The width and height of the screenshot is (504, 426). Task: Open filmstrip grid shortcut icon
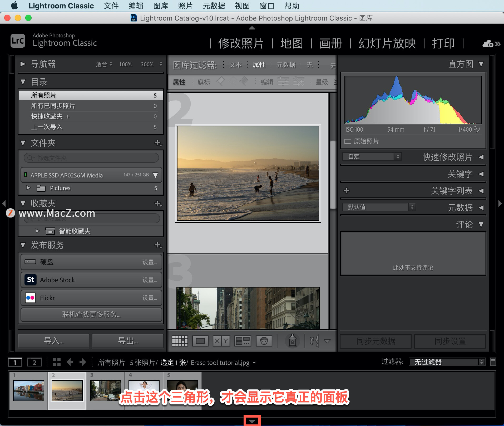(56, 362)
